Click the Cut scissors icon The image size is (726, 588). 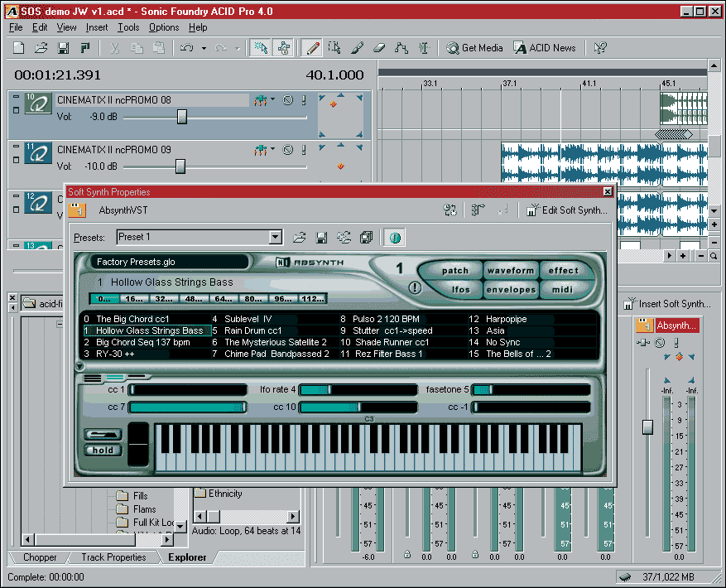[x=114, y=48]
